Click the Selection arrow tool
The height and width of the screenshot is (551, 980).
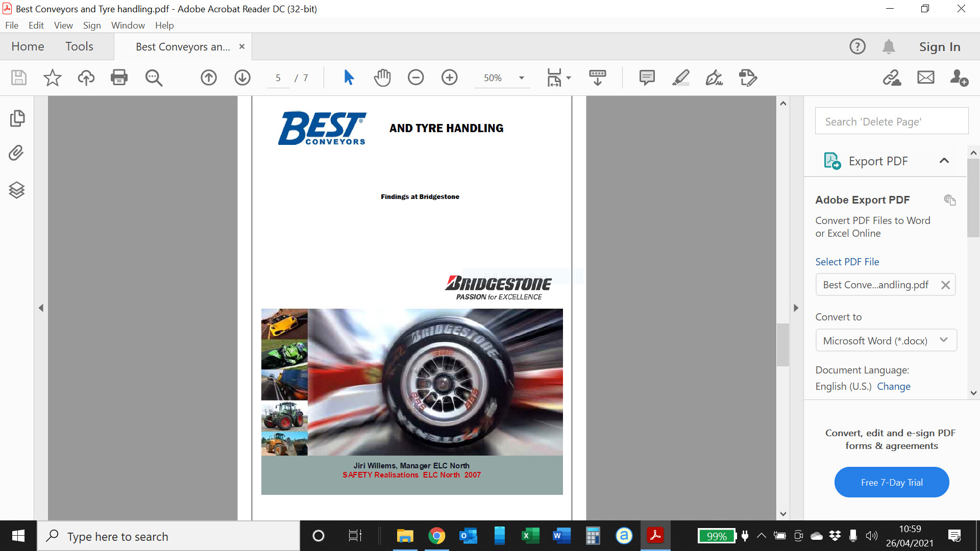pyautogui.click(x=349, y=78)
